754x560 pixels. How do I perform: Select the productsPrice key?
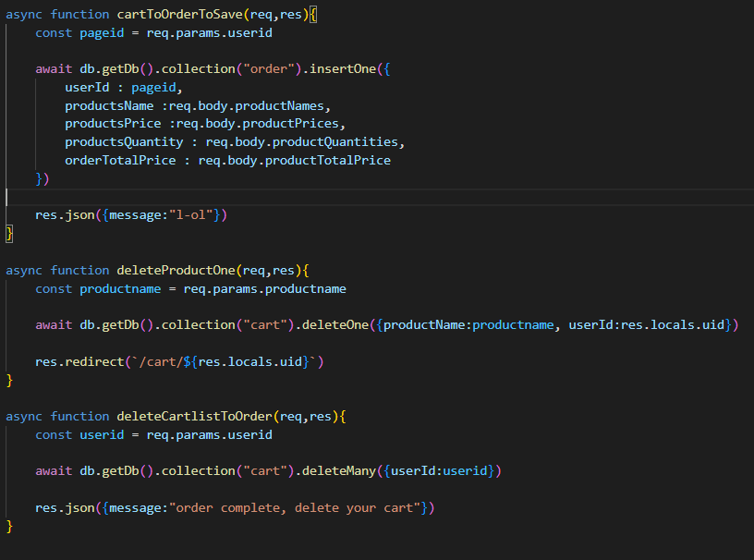tap(113, 124)
